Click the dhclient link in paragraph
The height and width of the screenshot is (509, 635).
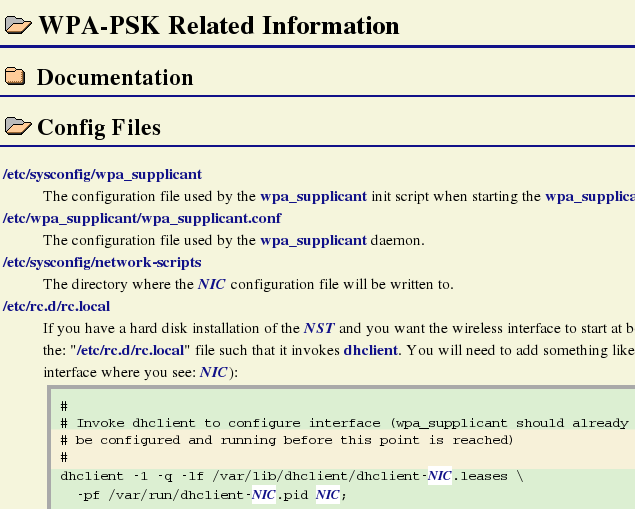pyautogui.click(x=371, y=350)
